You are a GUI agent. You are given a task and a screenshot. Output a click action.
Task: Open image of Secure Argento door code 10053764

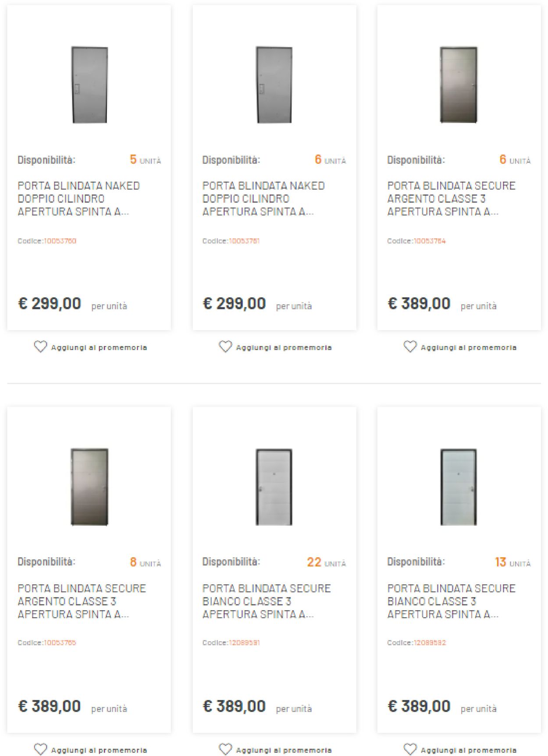click(x=459, y=85)
